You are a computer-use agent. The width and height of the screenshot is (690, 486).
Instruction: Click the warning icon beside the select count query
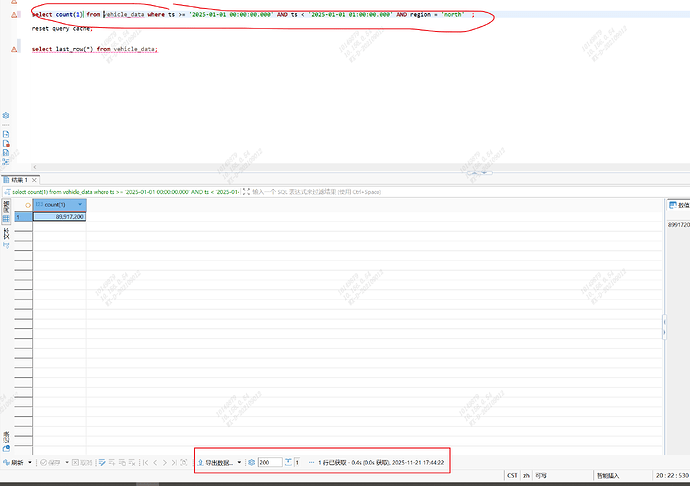pyautogui.click(x=14, y=15)
